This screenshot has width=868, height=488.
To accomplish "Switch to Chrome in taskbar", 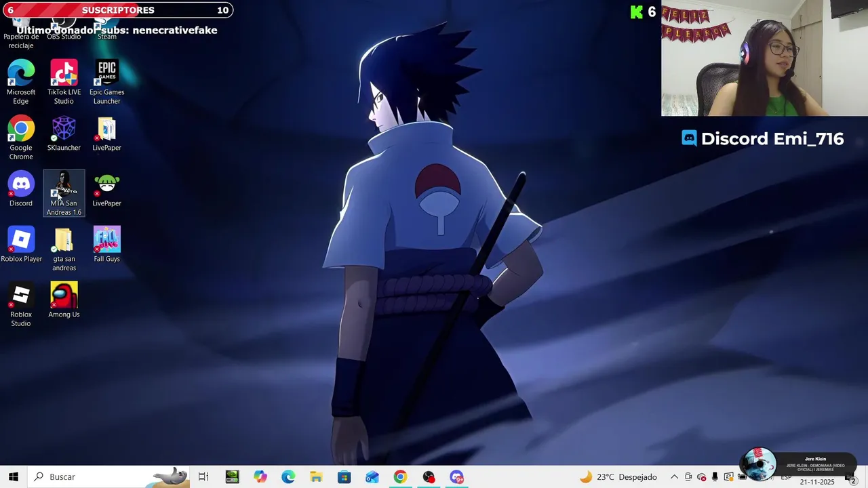I will (x=400, y=476).
